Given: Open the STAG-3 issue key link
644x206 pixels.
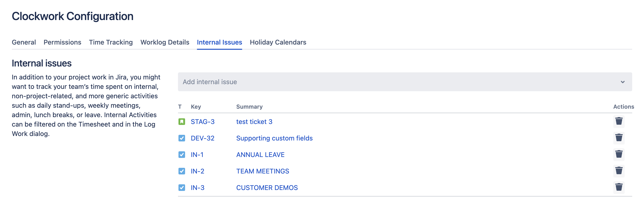Looking at the screenshot, I should [203, 122].
